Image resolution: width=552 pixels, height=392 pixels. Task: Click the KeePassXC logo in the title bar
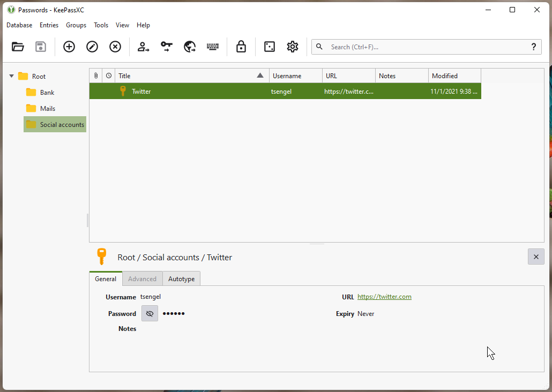click(11, 10)
